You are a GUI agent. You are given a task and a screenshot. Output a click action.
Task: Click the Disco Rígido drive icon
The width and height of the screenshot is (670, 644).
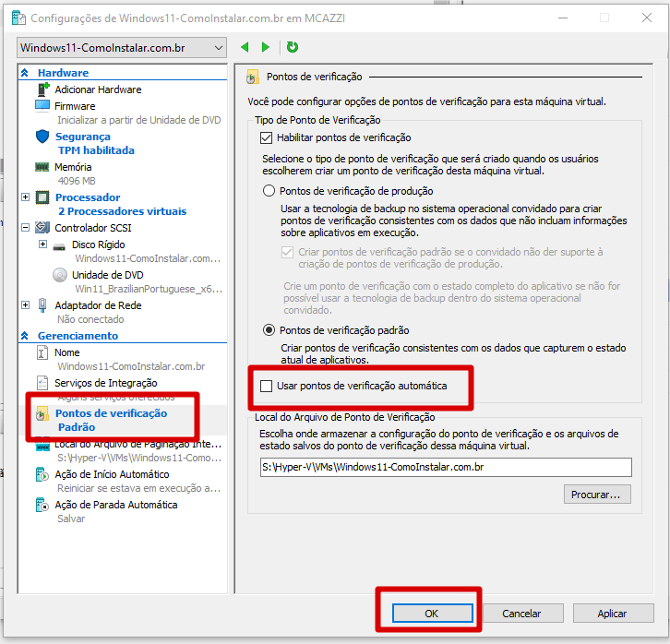click(59, 246)
